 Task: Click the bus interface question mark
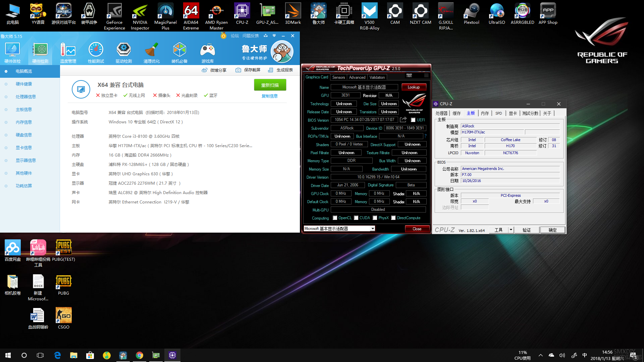(x=425, y=136)
